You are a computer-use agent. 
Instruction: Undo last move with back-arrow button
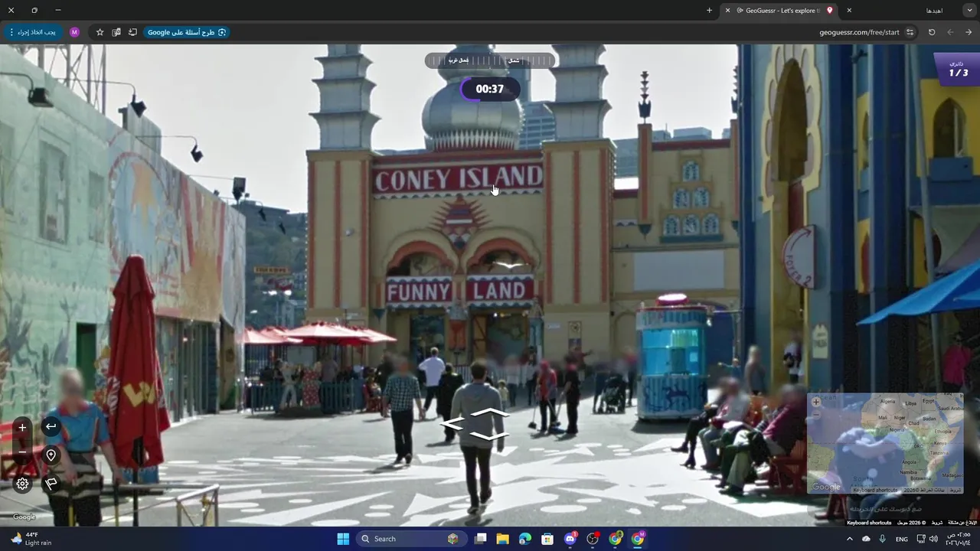click(x=51, y=426)
